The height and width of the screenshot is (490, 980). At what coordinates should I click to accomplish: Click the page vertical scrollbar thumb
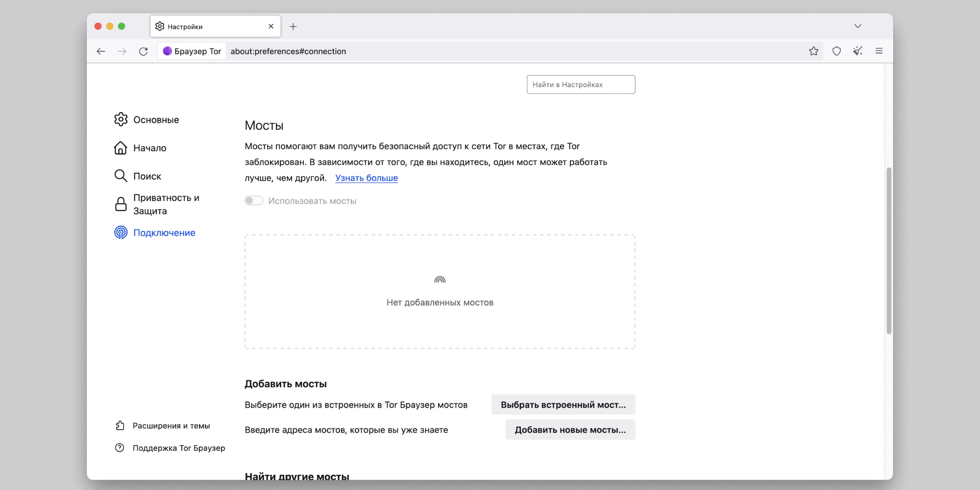(x=889, y=251)
